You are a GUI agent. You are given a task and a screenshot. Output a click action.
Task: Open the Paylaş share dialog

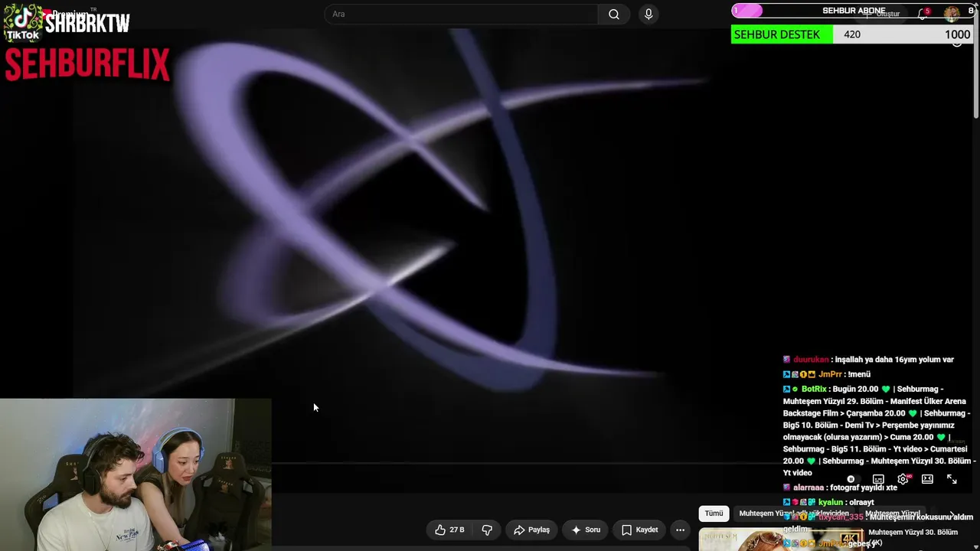pos(531,530)
